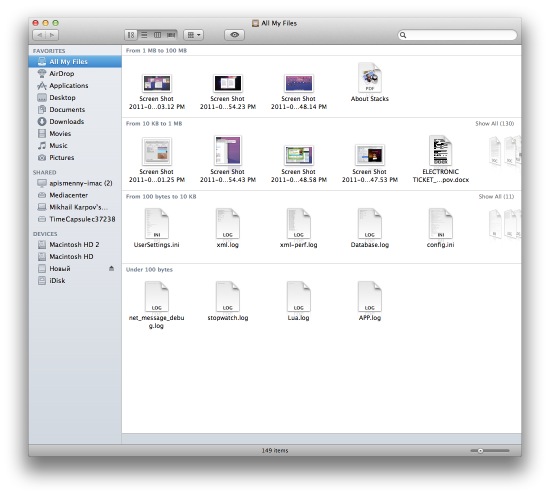The height and width of the screenshot is (496, 550).
Task: Select the UserSettings.ini file icon
Action: coord(156,223)
